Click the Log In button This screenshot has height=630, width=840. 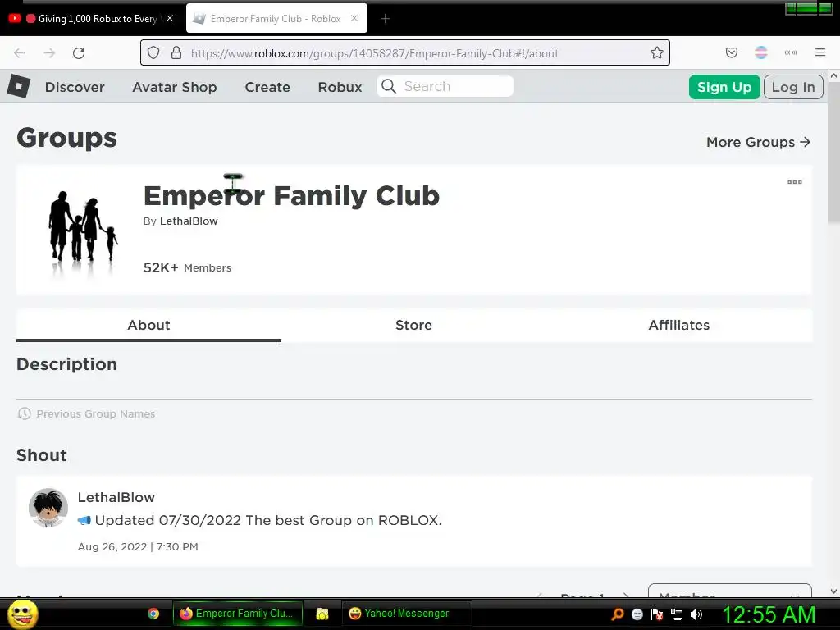(x=793, y=87)
